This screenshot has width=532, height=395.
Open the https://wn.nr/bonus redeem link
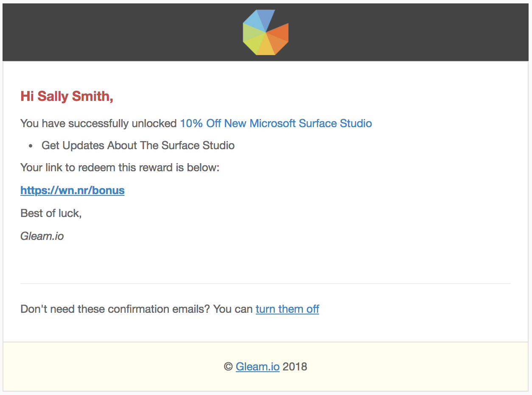[x=73, y=190]
